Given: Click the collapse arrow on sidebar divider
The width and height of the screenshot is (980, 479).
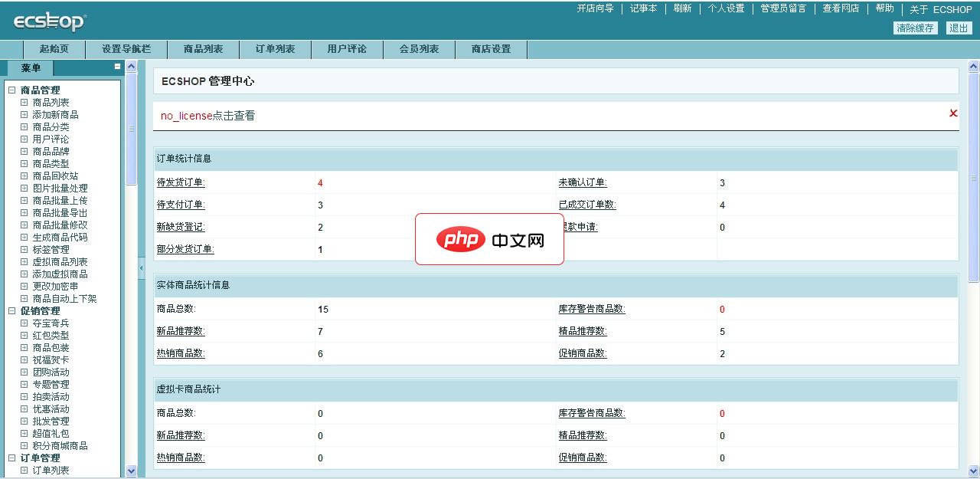Looking at the screenshot, I should pos(141,268).
